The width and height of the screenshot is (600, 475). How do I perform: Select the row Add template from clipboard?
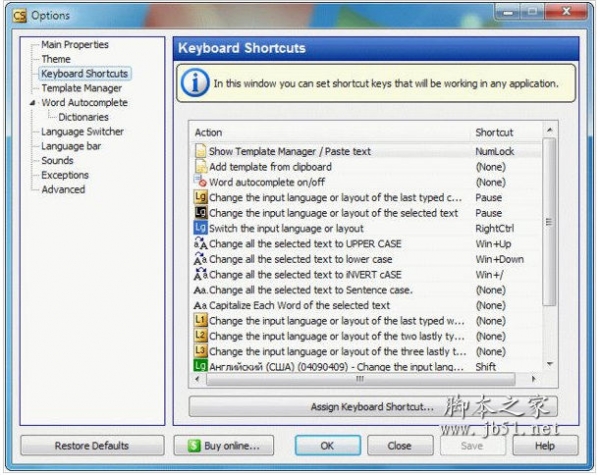click(x=366, y=167)
